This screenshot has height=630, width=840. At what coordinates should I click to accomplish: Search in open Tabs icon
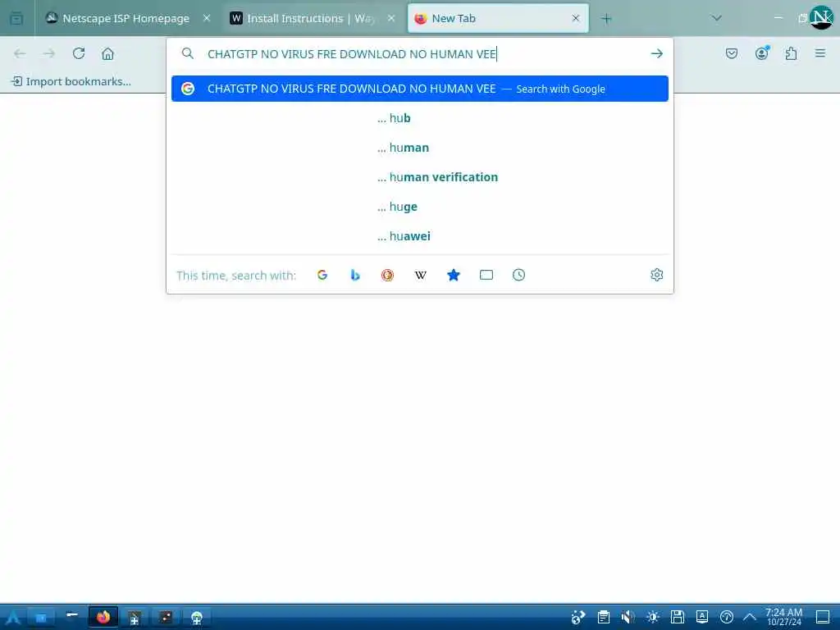point(486,276)
